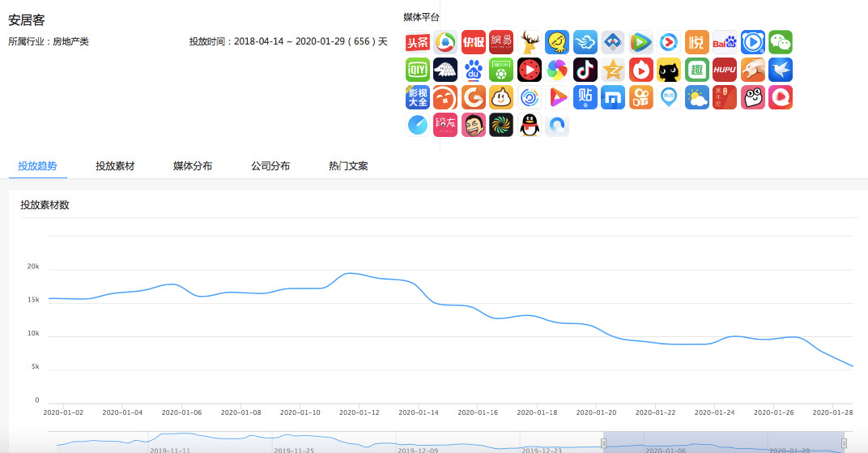Image resolution: width=868 pixels, height=453 pixels.
Task: Click the iQIYI media platform icon
Action: (x=417, y=70)
